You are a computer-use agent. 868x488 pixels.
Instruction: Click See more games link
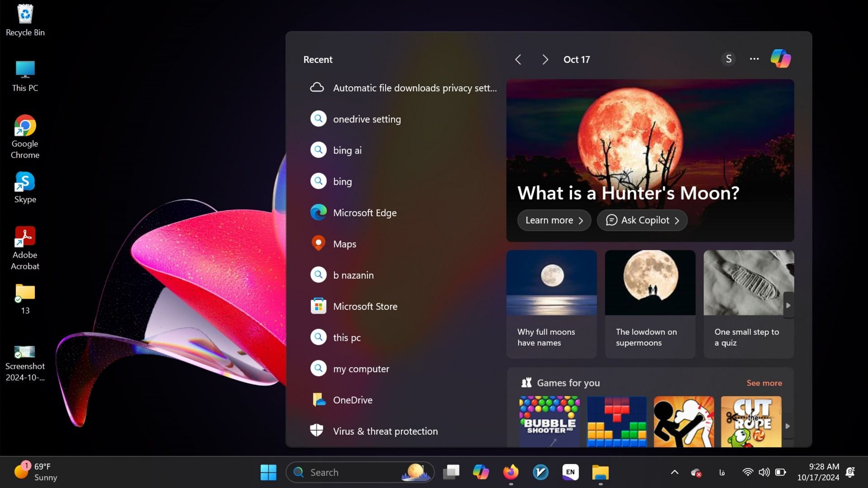click(764, 383)
